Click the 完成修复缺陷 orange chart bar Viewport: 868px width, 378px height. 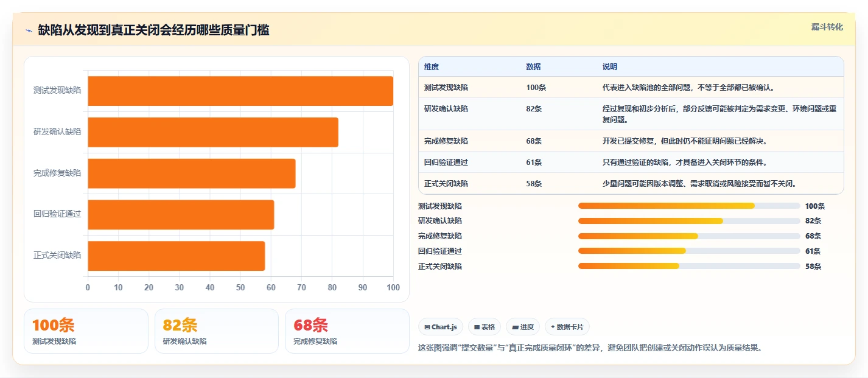click(192, 173)
